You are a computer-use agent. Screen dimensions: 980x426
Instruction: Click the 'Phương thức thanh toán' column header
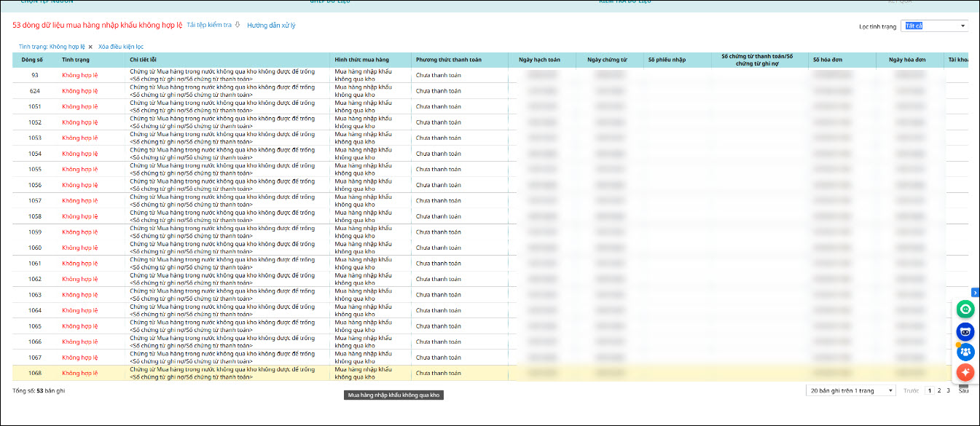pos(449,60)
